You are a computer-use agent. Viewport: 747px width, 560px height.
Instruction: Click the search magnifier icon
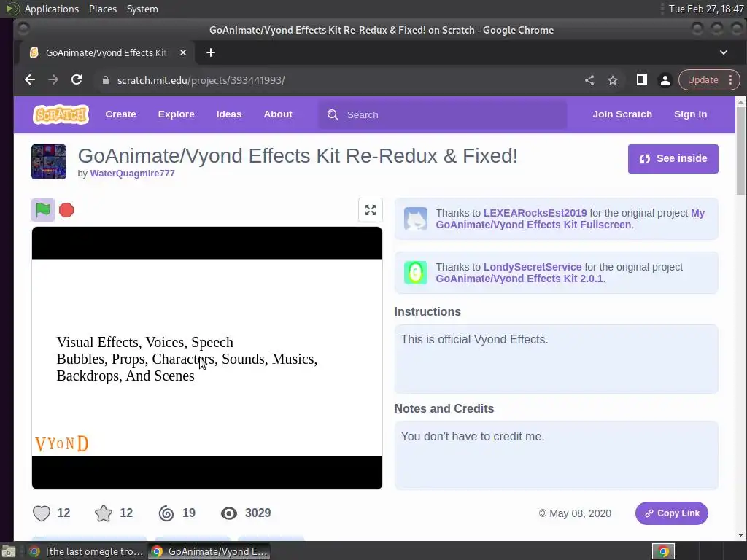pyautogui.click(x=333, y=114)
